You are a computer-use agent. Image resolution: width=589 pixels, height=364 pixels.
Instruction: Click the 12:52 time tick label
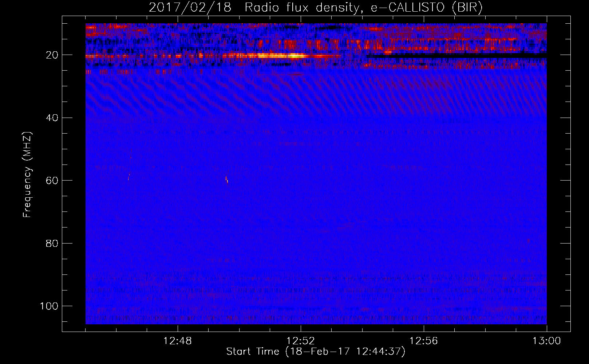coord(301,341)
